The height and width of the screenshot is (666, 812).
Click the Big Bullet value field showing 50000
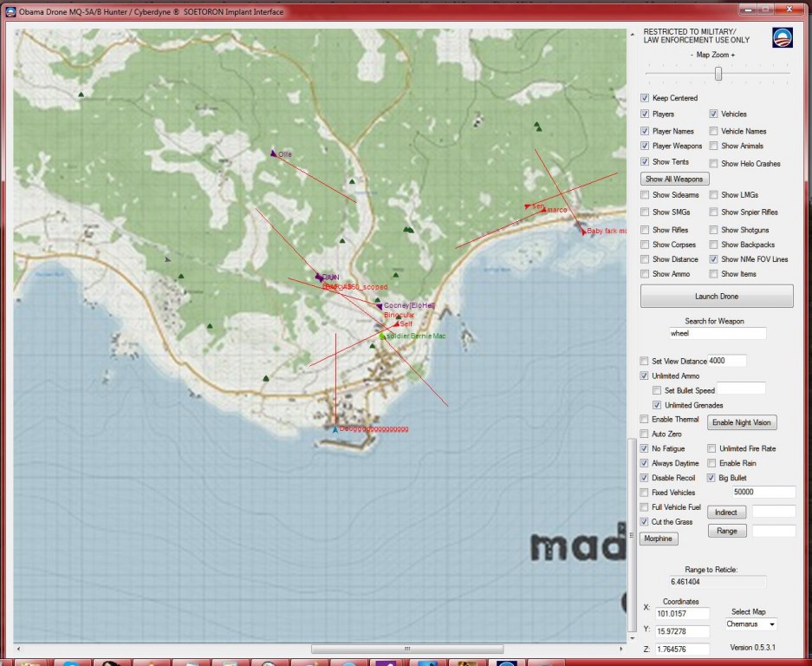[x=763, y=492]
